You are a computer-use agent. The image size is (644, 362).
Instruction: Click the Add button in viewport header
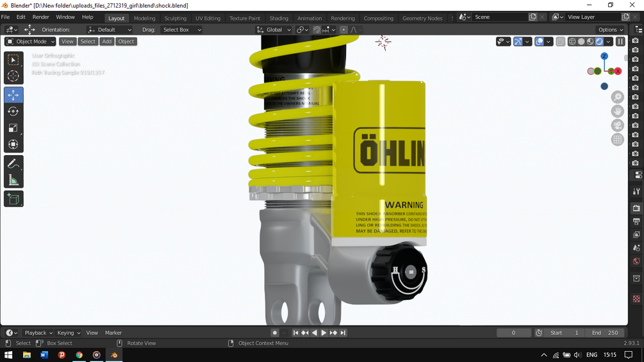click(107, 42)
